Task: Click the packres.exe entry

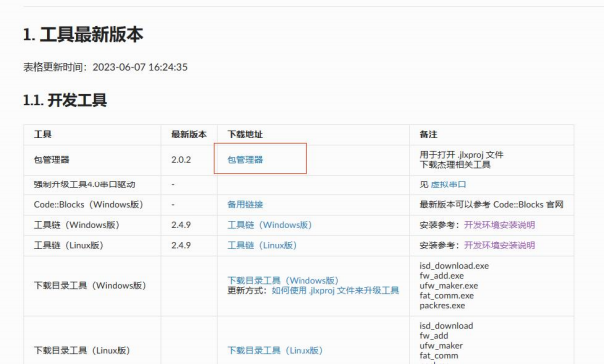Action: click(442, 306)
